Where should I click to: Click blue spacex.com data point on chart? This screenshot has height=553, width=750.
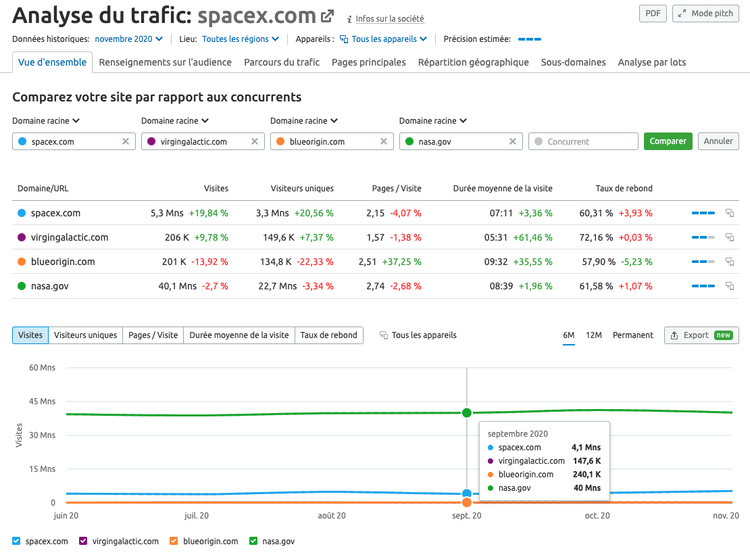pyautogui.click(x=467, y=493)
